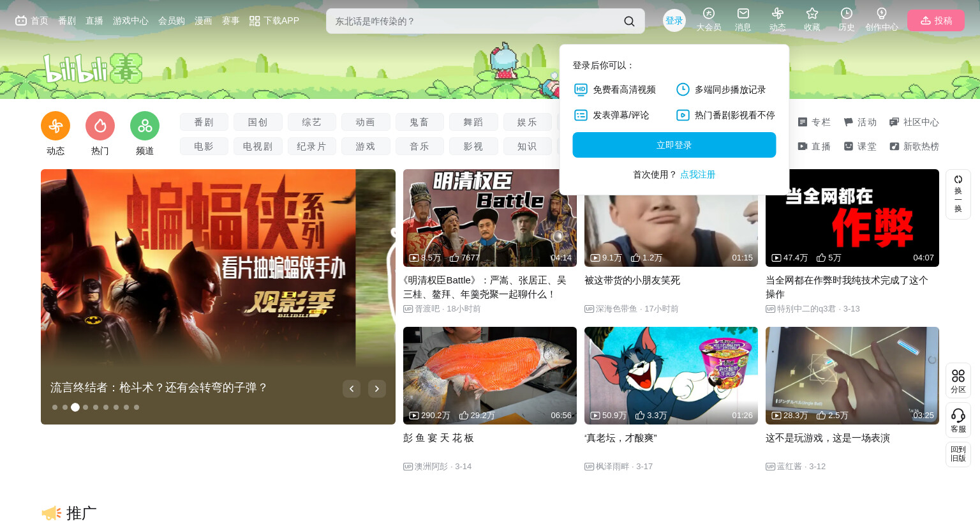Open the Tom cat 真老坛 thumbnail
Screen dimensions: 980x526
click(x=671, y=375)
